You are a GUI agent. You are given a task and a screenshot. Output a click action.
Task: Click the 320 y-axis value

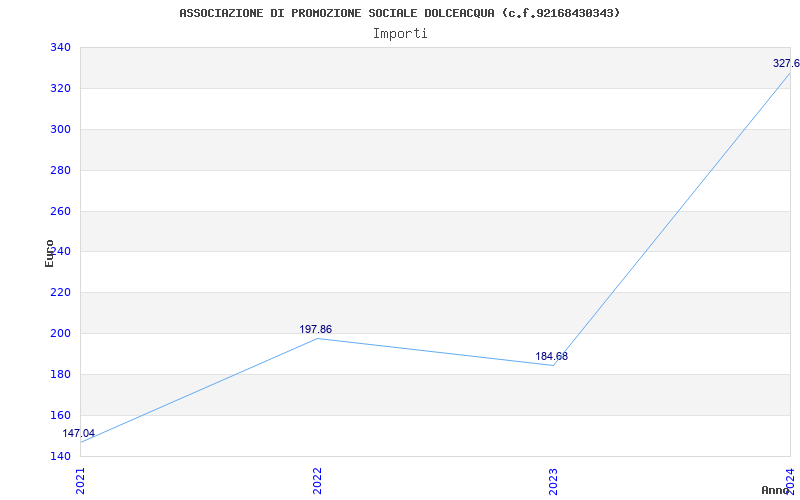[x=60, y=88]
